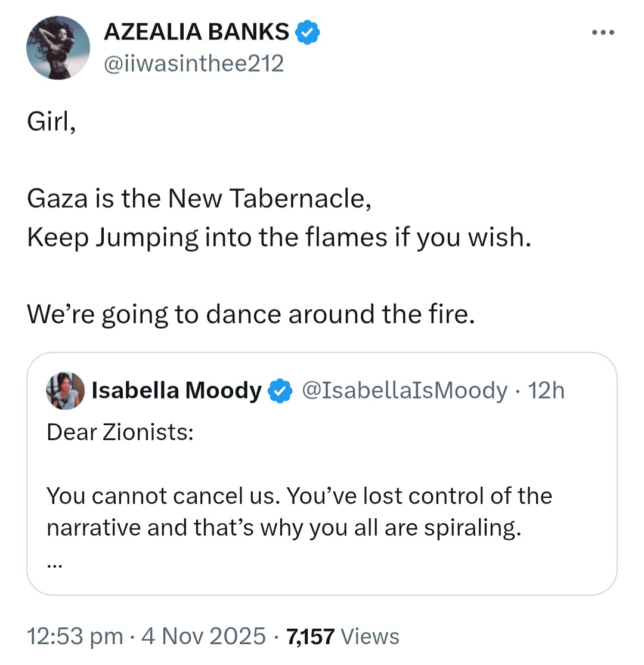The height and width of the screenshot is (665, 644).
Task: Visit the @IsabellaIsMoody handle
Action: (x=404, y=391)
